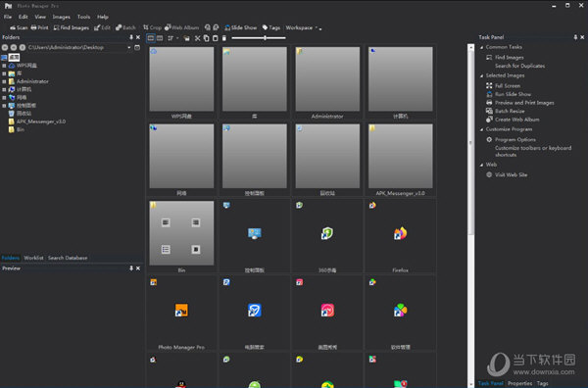Image resolution: width=588 pixels, height=388 pixels.
Task: Adjust the thumbnail size slider
Action: [x=259, y=38]
